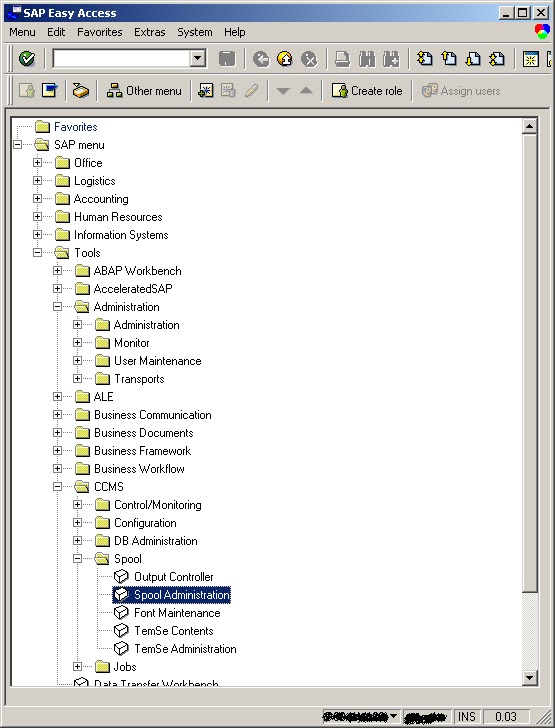
Task: Click the red Cancel icon
Action: tap(309, 59)
